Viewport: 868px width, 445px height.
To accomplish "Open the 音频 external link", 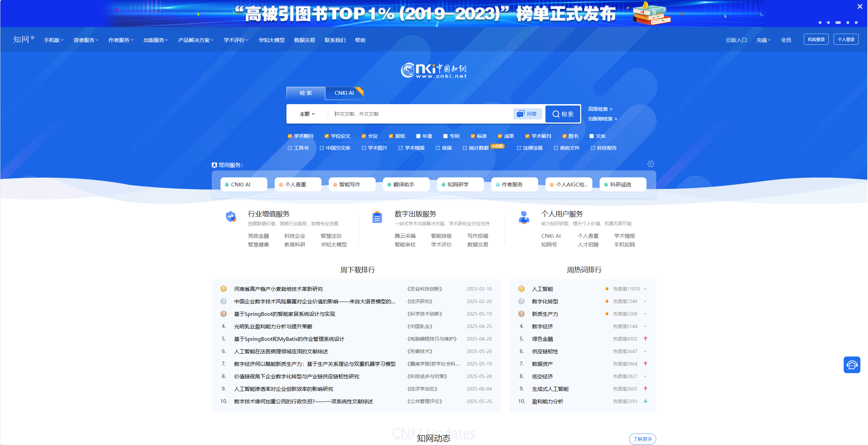I will (x=444, y=148).
